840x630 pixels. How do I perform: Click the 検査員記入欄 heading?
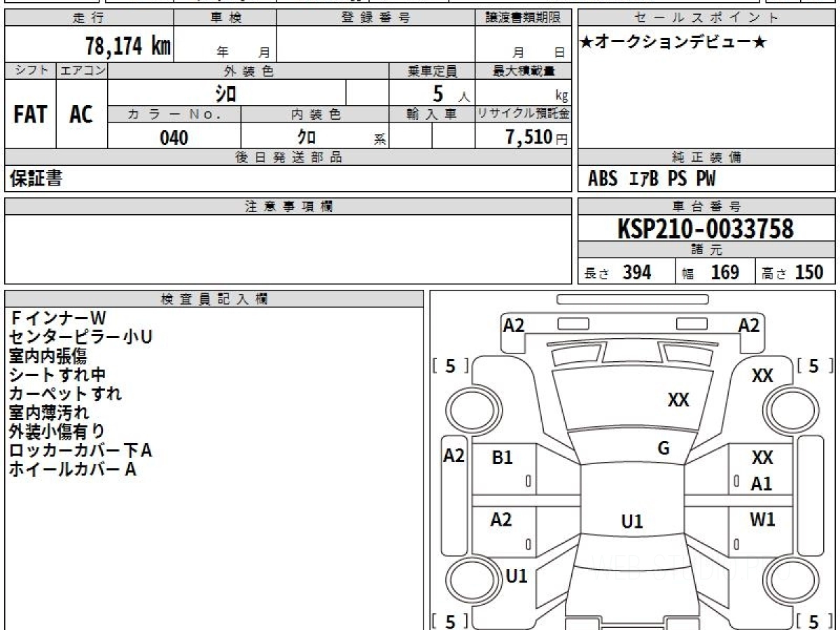214,299
